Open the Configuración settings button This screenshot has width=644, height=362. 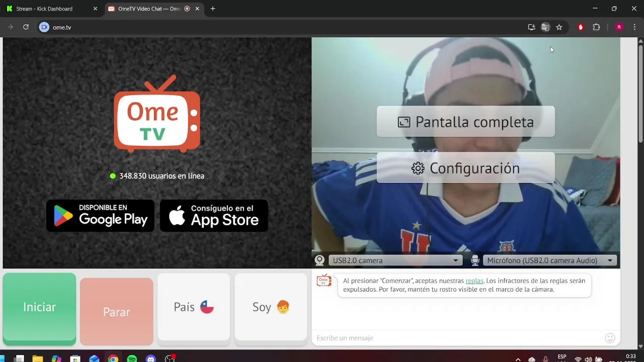[x=466, y=168]
